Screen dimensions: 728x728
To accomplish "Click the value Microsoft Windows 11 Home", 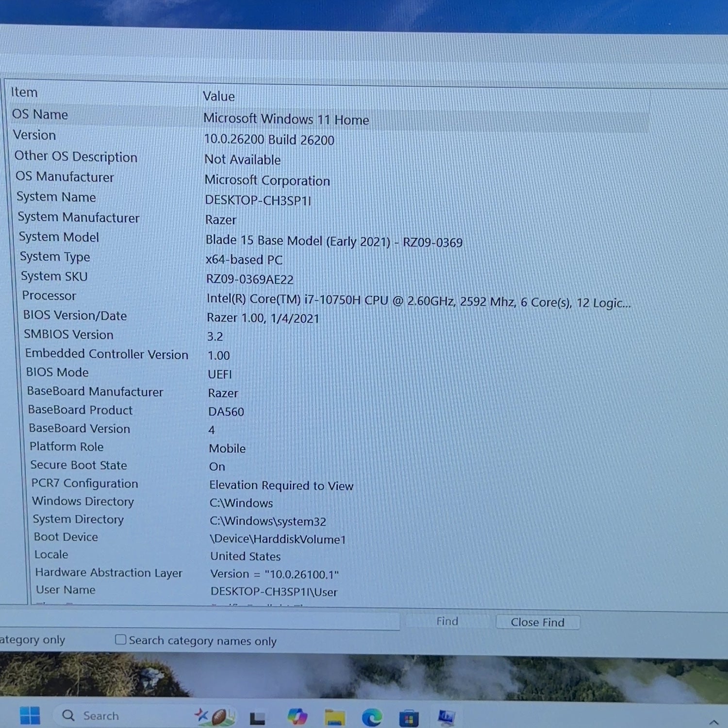I will pos(286,119).
